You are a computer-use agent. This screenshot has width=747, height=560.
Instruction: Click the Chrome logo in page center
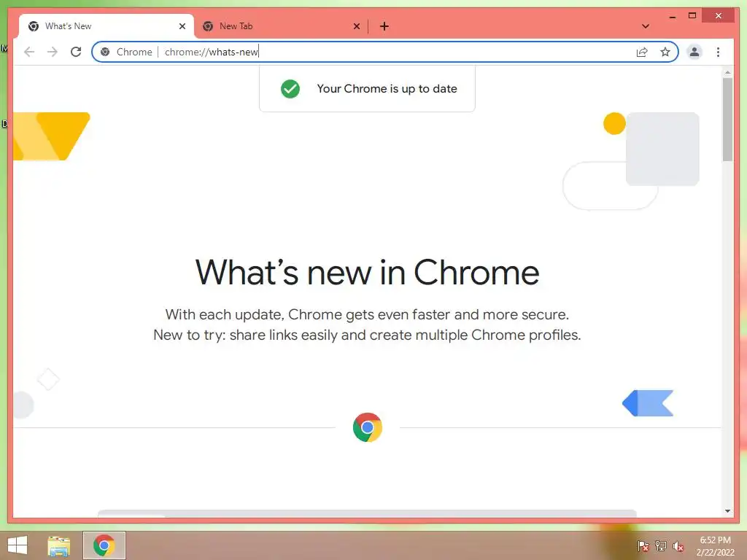[368, 427]
